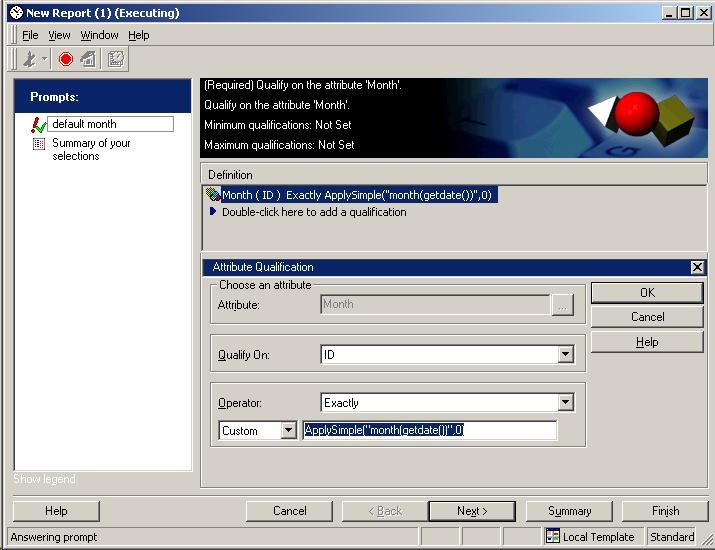This screenshot has height=550, width=715.
Task: Open the Custom value type dropdown
Action: 289,431
